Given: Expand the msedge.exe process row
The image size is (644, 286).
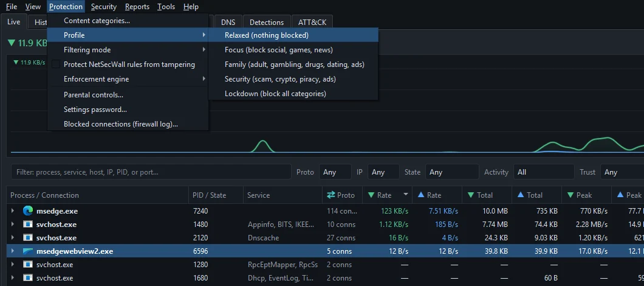Looking at the screenshot, I should (13, 211).
